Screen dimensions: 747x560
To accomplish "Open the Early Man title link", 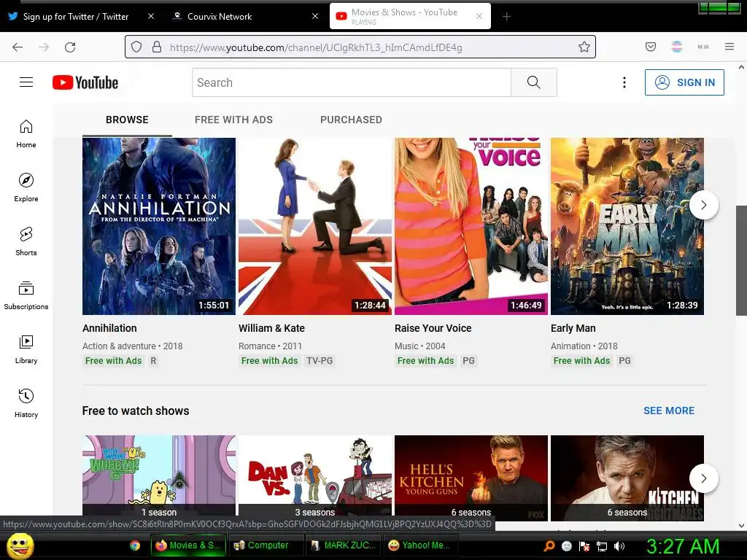I will [x=573, y=328].
